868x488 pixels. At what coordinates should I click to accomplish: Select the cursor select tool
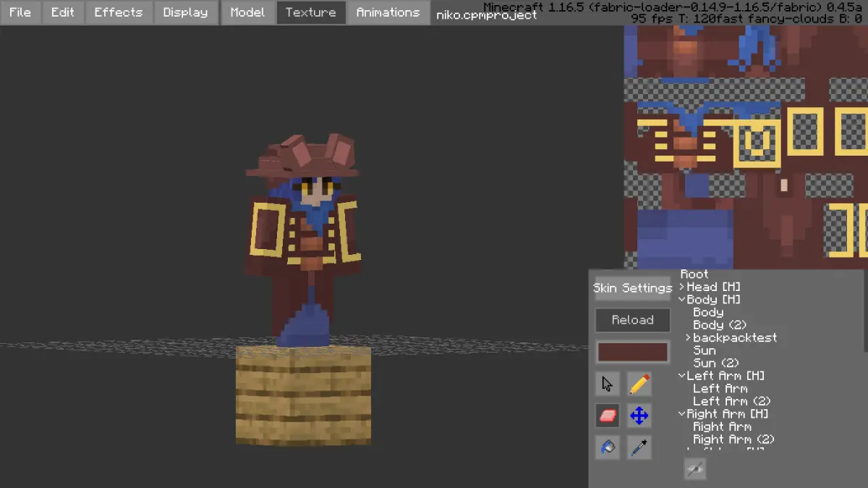[x=608, y=384]
